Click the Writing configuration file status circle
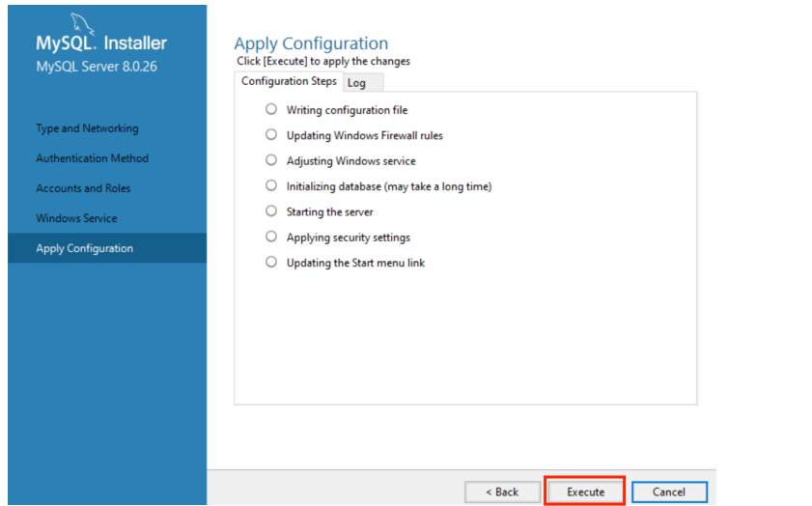Screen dimensions: 812x506 tap(271, 109)
